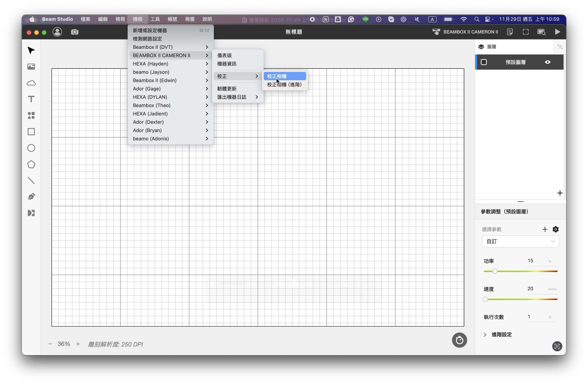Open parameter preset management gear
This screenshot has height=384, width=588.
tap(556, 229)
